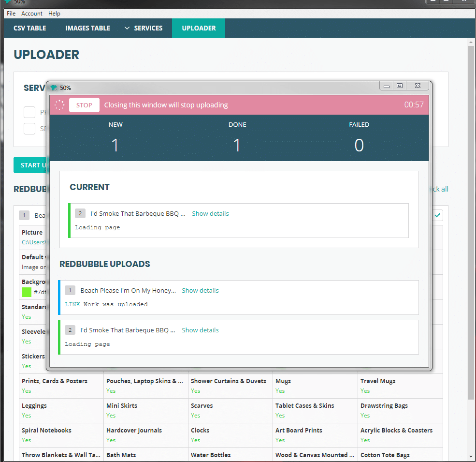This screenshot has width=476, height=462.
Task: Click the 'Hardcover Journals' product cell
Action: 146,435
